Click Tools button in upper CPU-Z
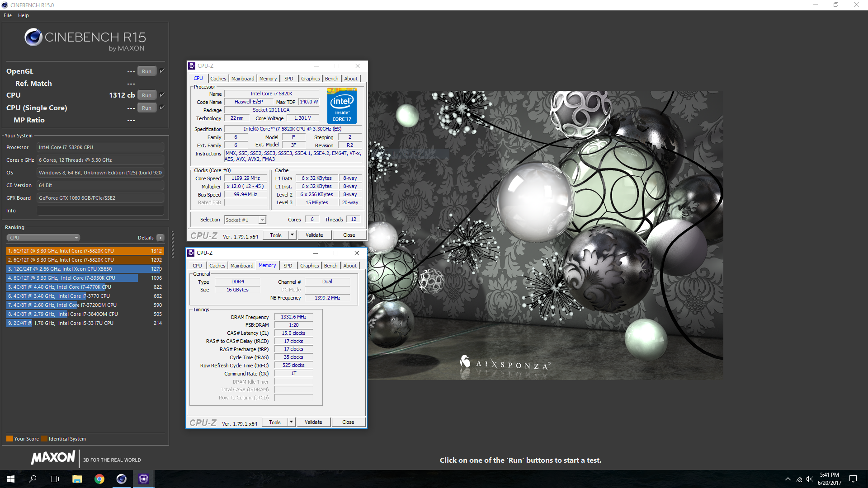 (276, 235)
